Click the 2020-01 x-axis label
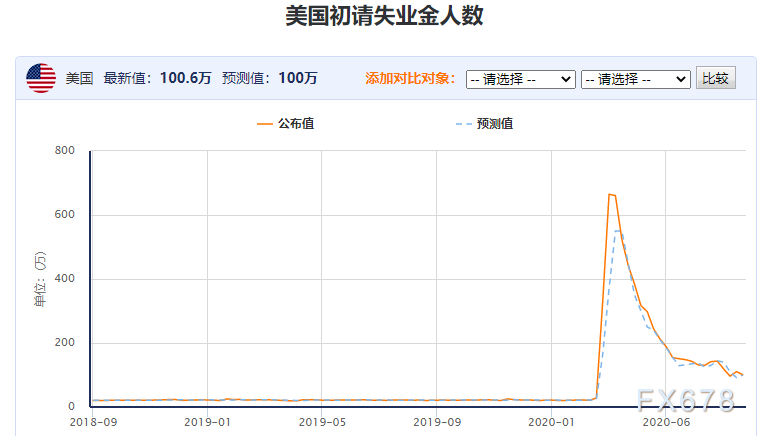 click(x=552, y=422)
